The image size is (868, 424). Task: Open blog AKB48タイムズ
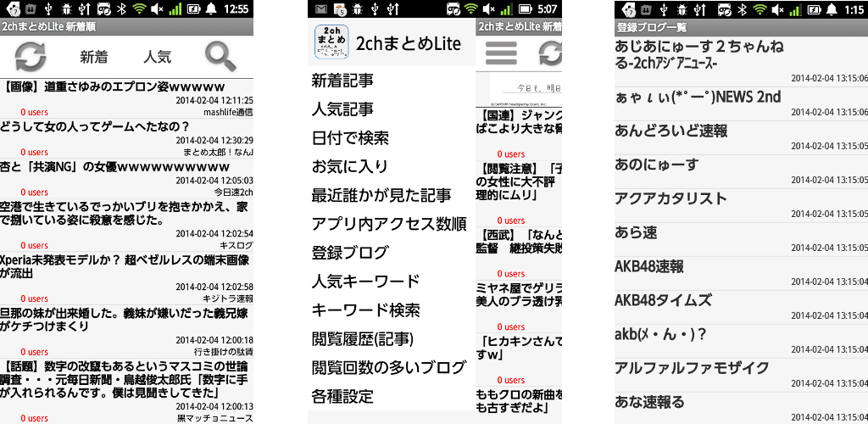pyautogui.click(x=741, y=307)
